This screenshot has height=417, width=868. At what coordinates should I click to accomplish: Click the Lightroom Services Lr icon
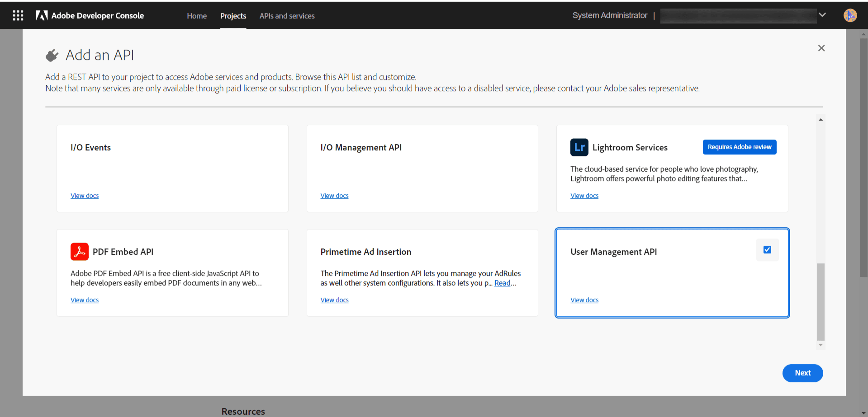point(579,147)
